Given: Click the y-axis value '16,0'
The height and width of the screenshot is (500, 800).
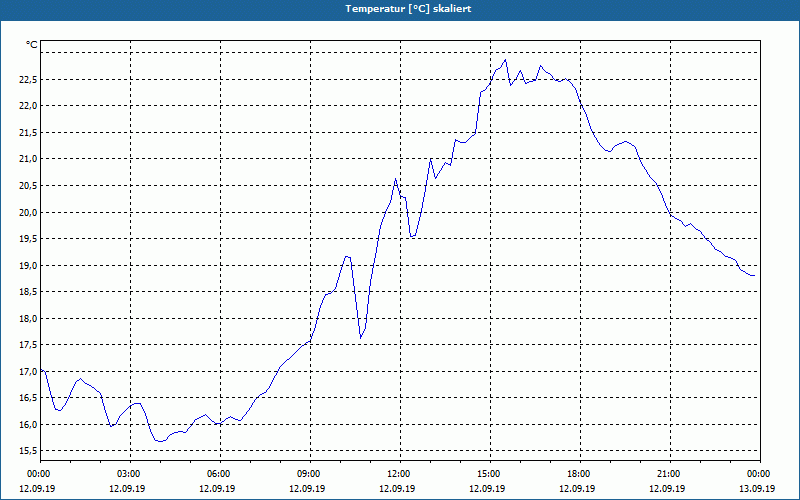Looking at the screenshot, I should click(29, 424).
